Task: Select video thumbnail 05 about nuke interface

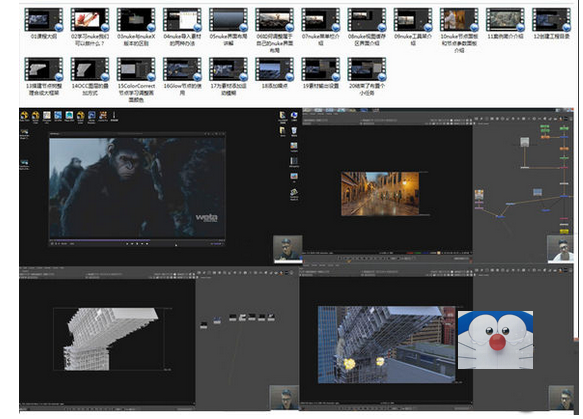Action: pos(228,20)
